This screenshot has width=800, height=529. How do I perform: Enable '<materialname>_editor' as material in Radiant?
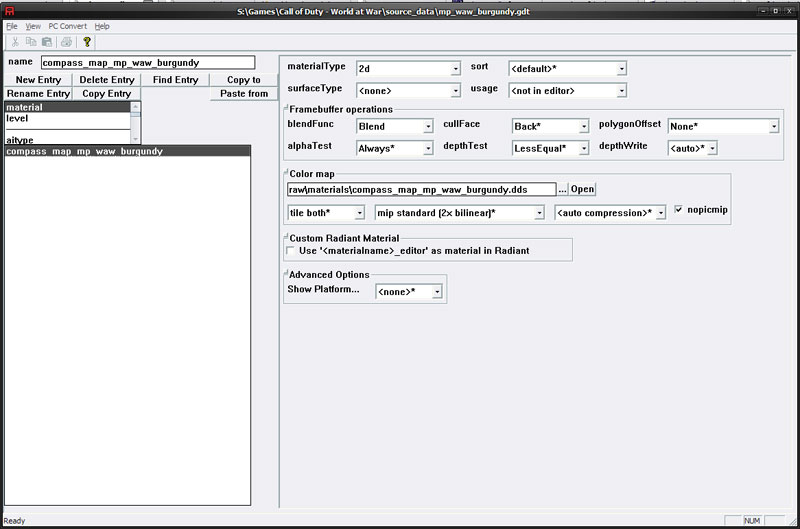(291, 250)
